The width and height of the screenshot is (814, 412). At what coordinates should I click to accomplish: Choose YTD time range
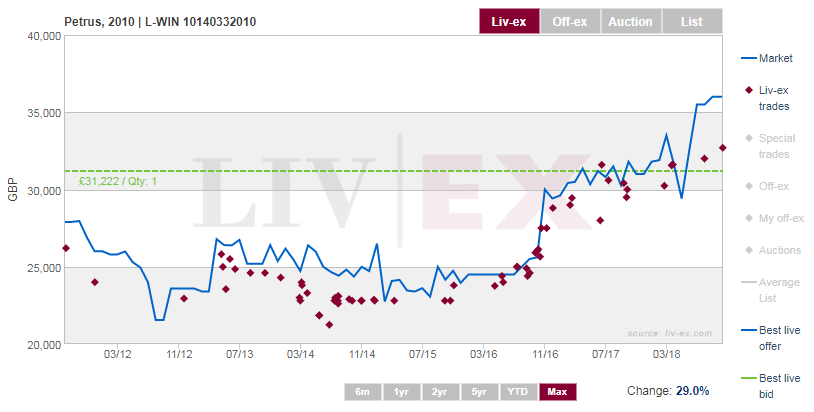518,392
